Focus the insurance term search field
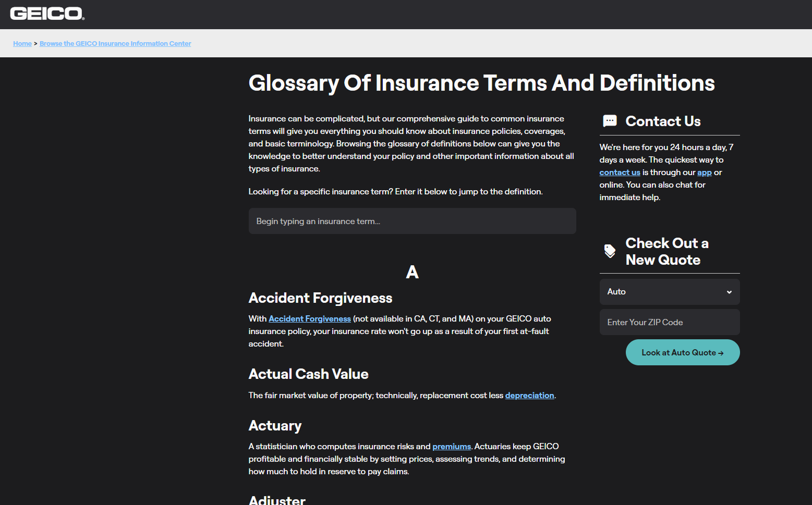 point(412,221)
